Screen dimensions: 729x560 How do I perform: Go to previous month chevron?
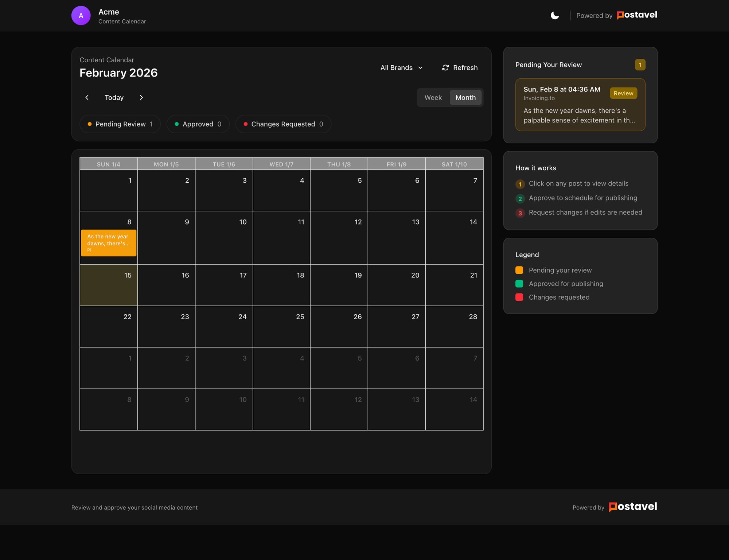tap(87, 97)
